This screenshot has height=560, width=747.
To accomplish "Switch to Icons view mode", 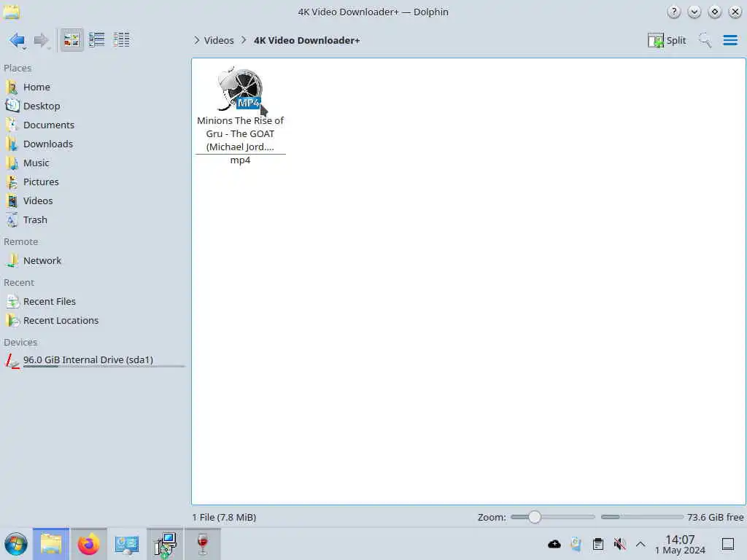I will [x=71, y=40].
